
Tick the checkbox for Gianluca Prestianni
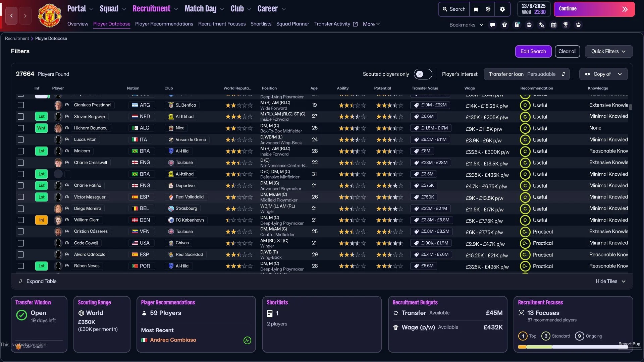(x=21, y=105)
